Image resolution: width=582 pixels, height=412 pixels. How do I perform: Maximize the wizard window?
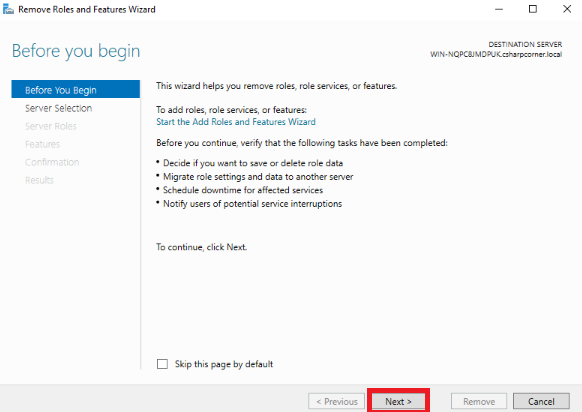[533, 9]
